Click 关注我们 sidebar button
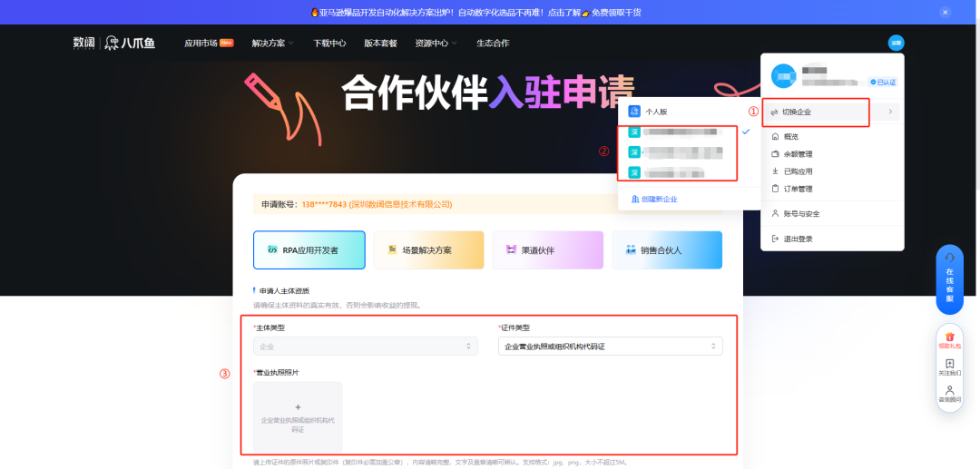Image resolution: width=980 pixels, height=469 pixels. click(949, 367)
